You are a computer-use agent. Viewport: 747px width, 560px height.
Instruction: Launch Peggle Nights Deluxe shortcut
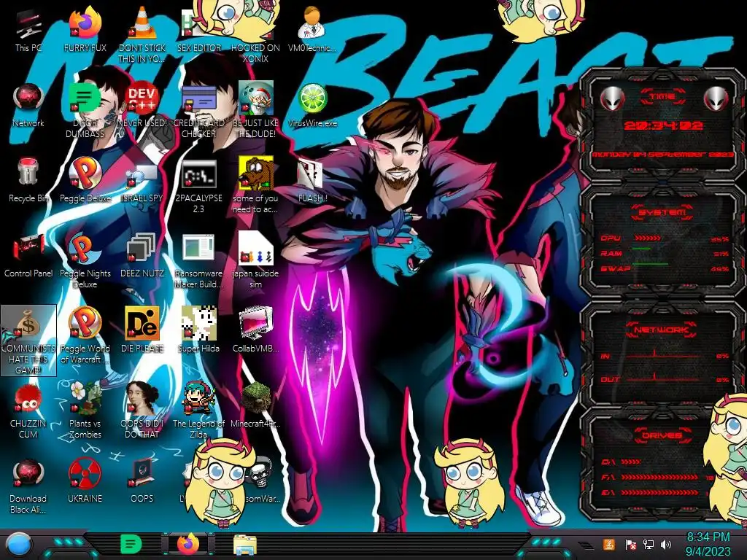click(85, 260)
